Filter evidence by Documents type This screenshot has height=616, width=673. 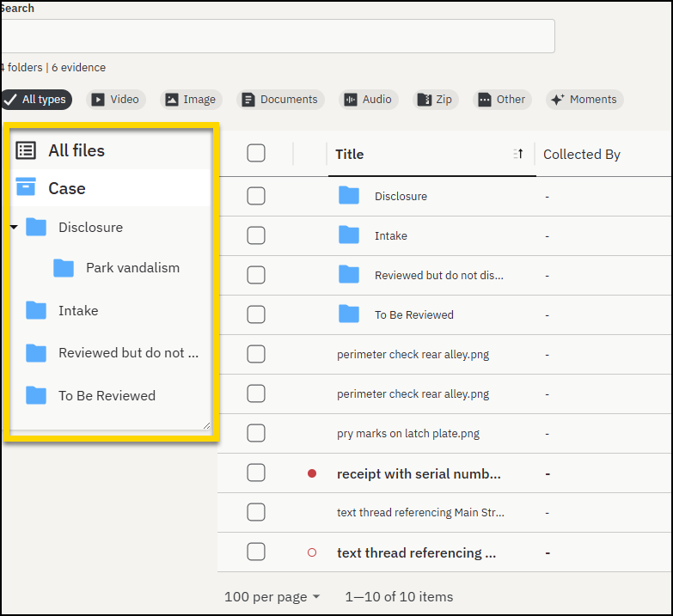[280, 100]
